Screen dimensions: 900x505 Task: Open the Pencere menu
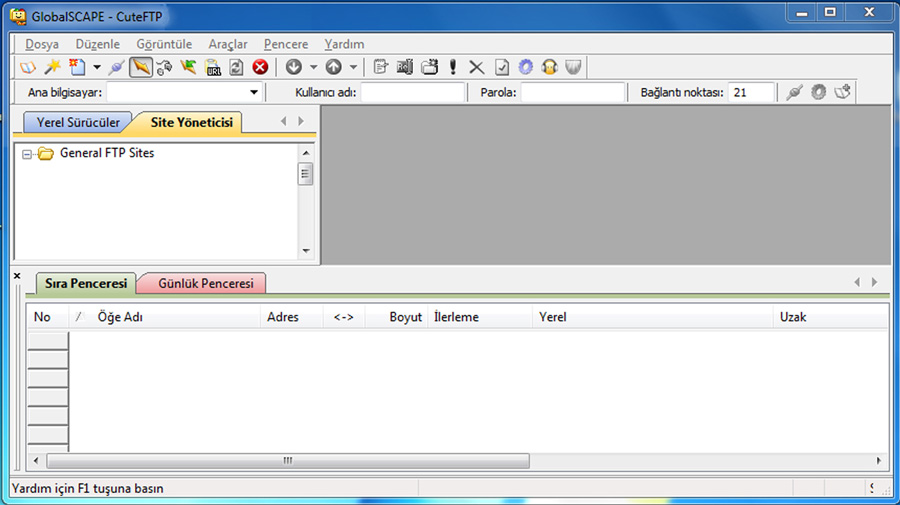point(286,44)
